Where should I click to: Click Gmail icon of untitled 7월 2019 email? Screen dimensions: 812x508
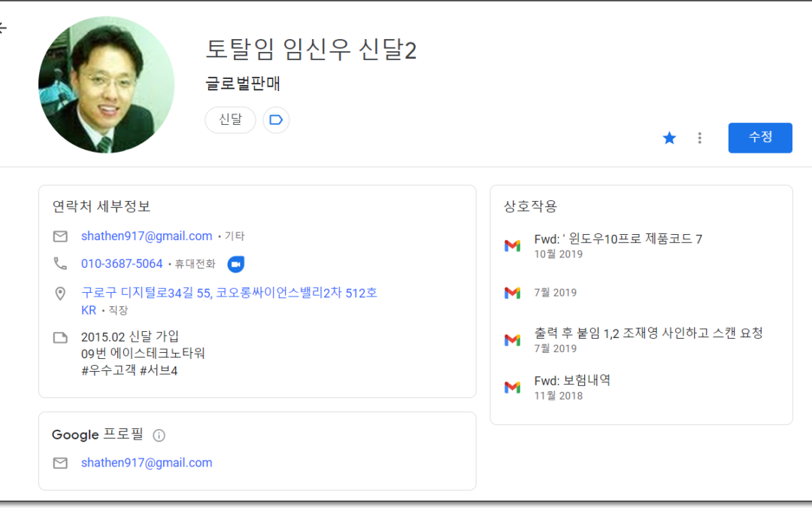coord(512,293)
